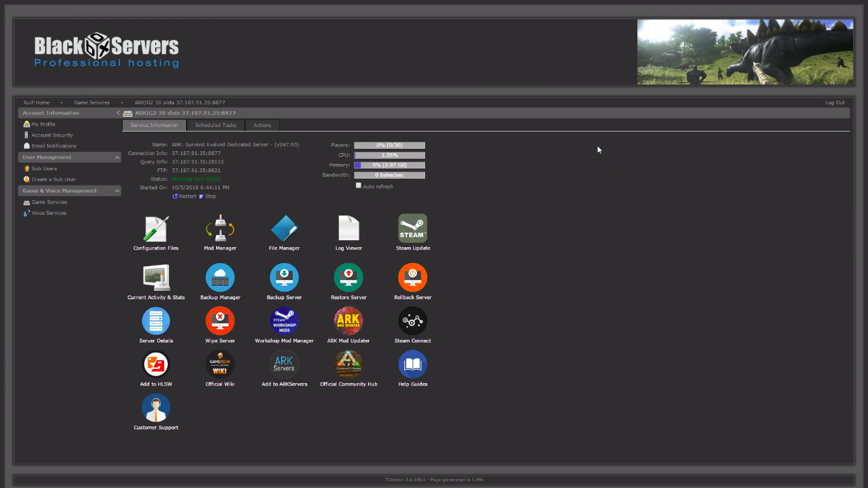The width and height of the screenshot is (868, 488).
Task: Click the Bandwidth usage bar
Action: [x=390, y=175]
